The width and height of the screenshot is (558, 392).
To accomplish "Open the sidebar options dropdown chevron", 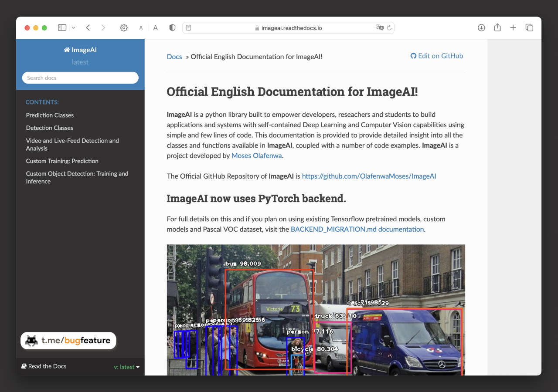I will 73,28.
